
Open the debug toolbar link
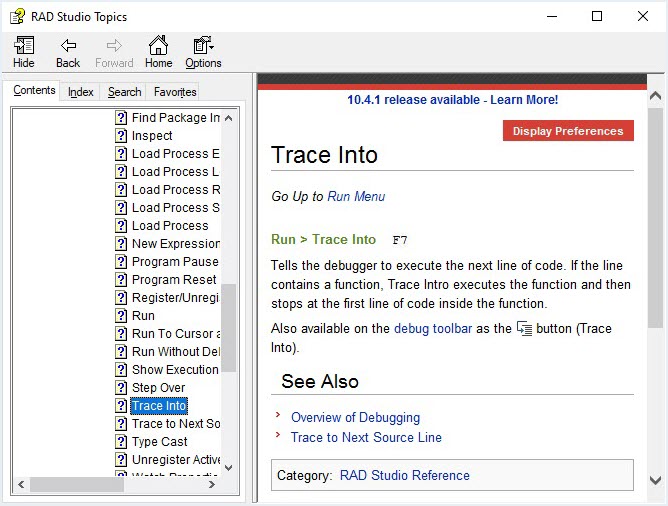coord(433,328)
